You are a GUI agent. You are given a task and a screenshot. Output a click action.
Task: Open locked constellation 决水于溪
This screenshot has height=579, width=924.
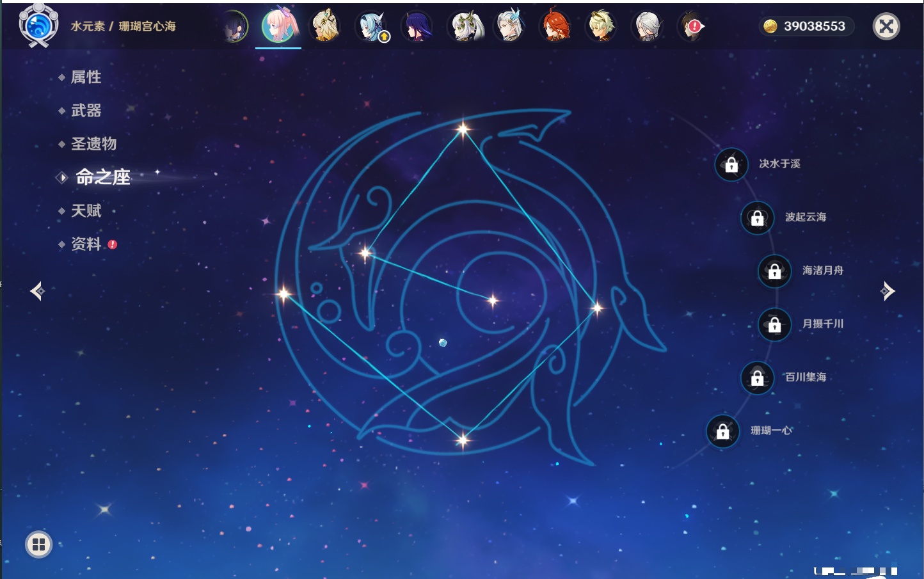point(731,164)
